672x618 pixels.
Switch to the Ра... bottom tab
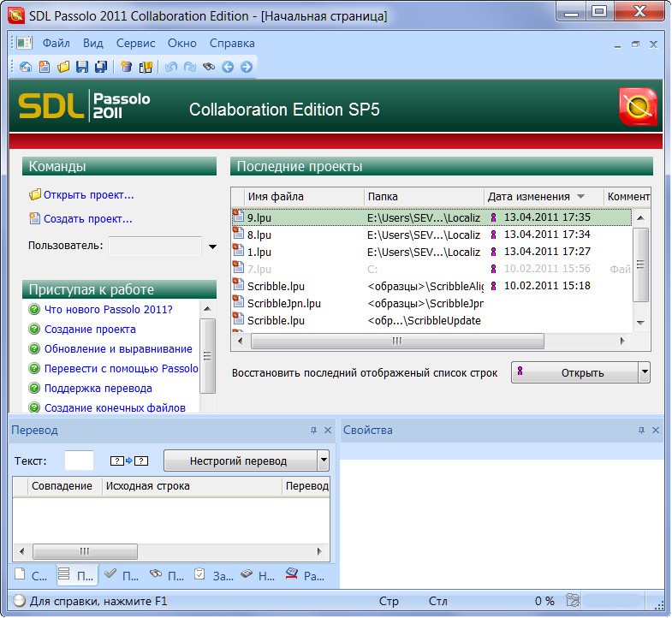click(x=305, y=575)
